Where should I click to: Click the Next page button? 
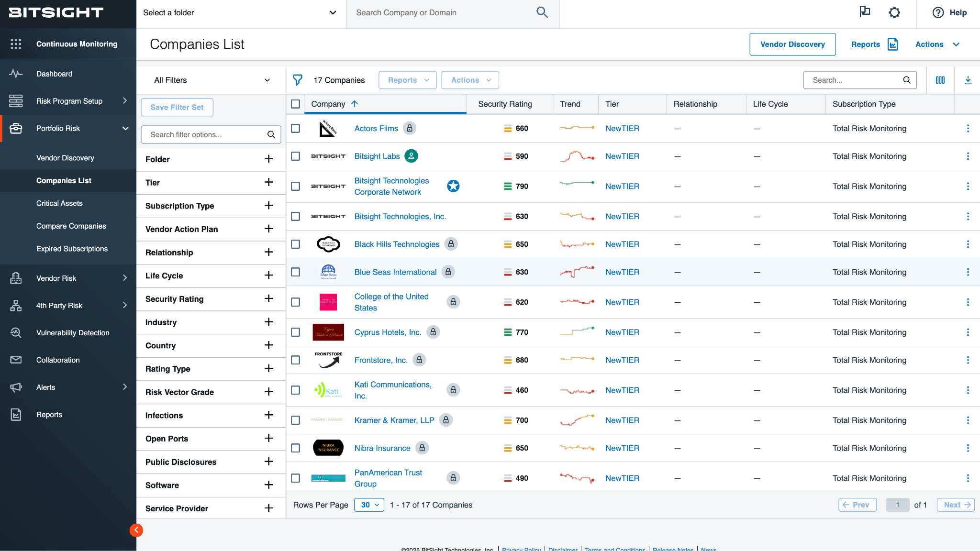(x=956, y=505)
